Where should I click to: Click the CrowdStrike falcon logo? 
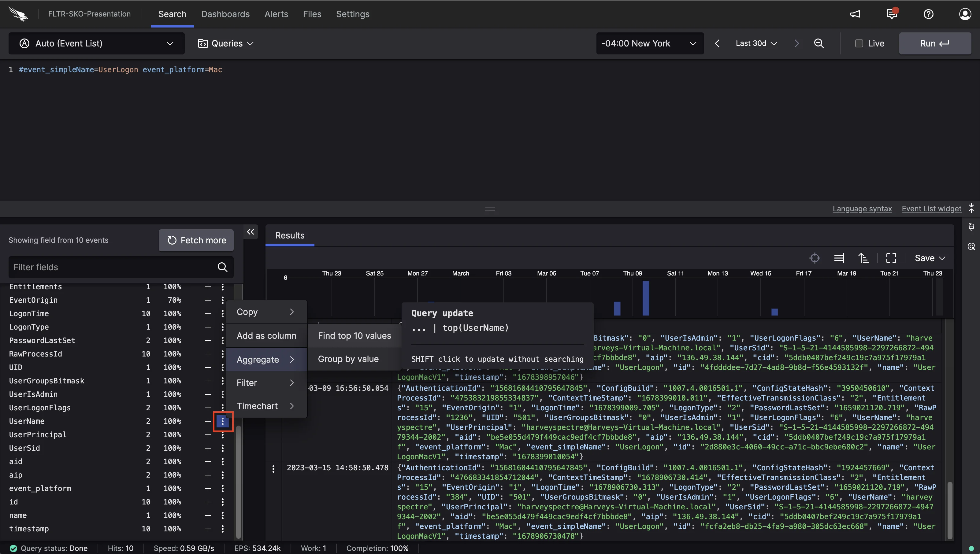[x=18, y=14]
